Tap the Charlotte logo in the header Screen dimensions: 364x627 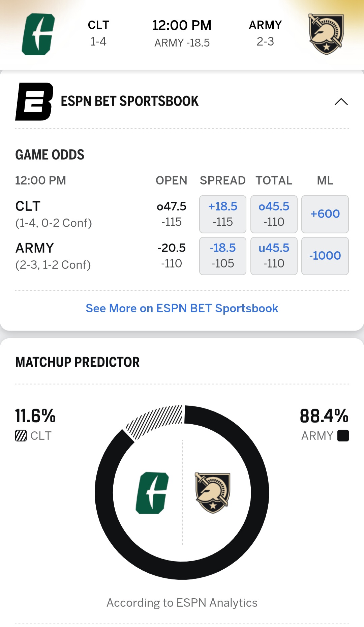click(x=38, y=34)
